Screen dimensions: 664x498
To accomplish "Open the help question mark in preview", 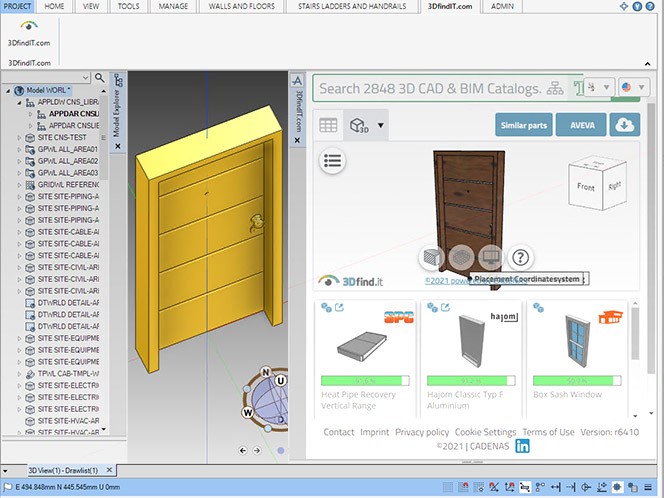I will [x=520, y=257].
